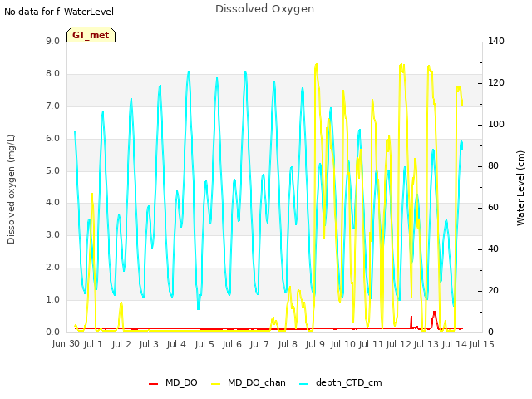This screenshot has width=532, height=399.
Task: Click the 100 right axis value
Action: pos(496,125)
